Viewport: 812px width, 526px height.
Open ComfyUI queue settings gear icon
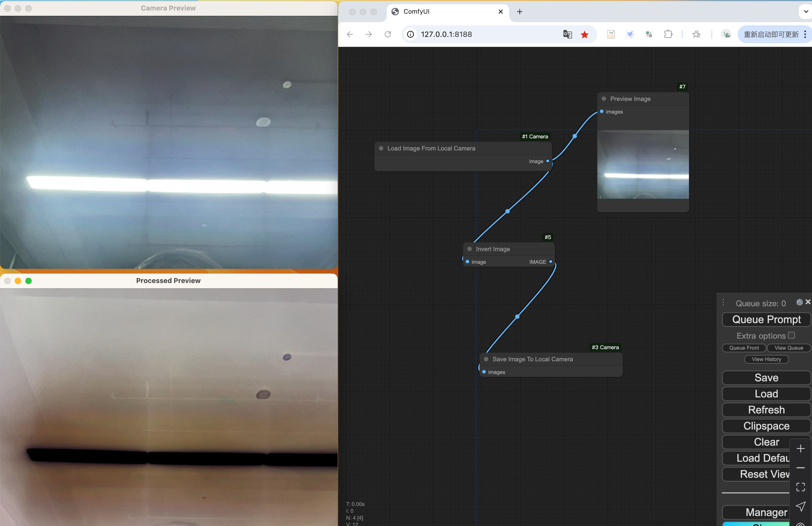(799, 302)
